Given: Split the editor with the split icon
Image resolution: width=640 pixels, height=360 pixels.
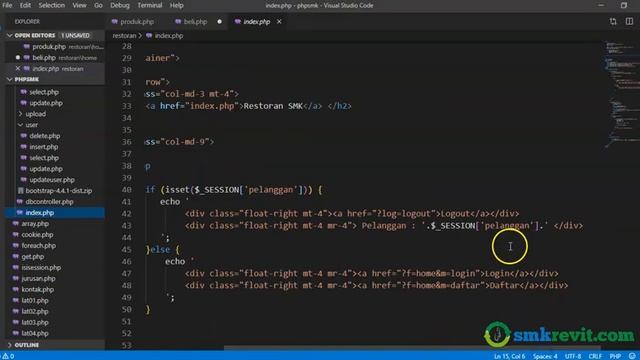Looking at the screenshot, I should pyautogui.click(x=629, y=21).
